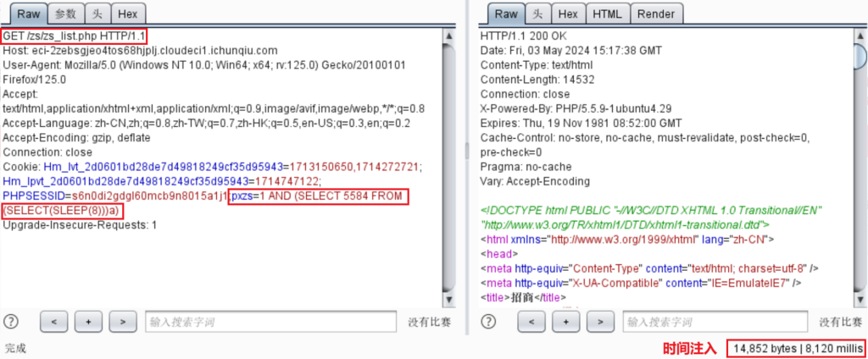
Task: Click request pane scrollbar up arrow
Action: click(449, 36)
